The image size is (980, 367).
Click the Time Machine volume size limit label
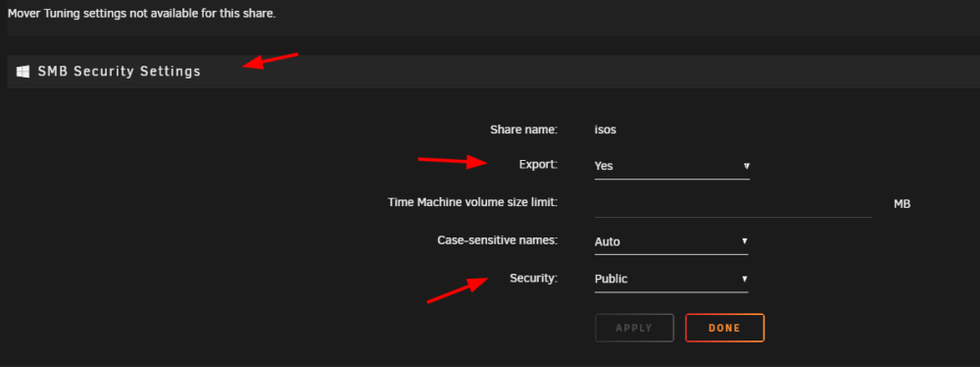pos(472,202)
